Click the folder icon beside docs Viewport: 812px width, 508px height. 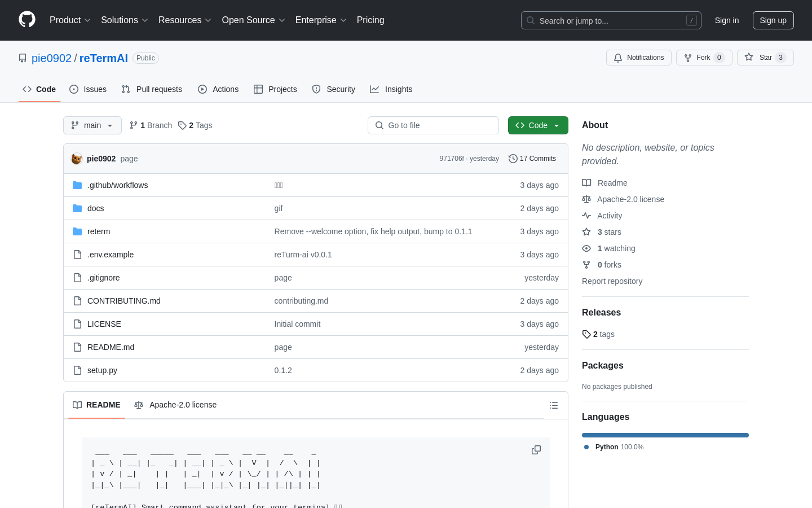(x=77, y=208)
